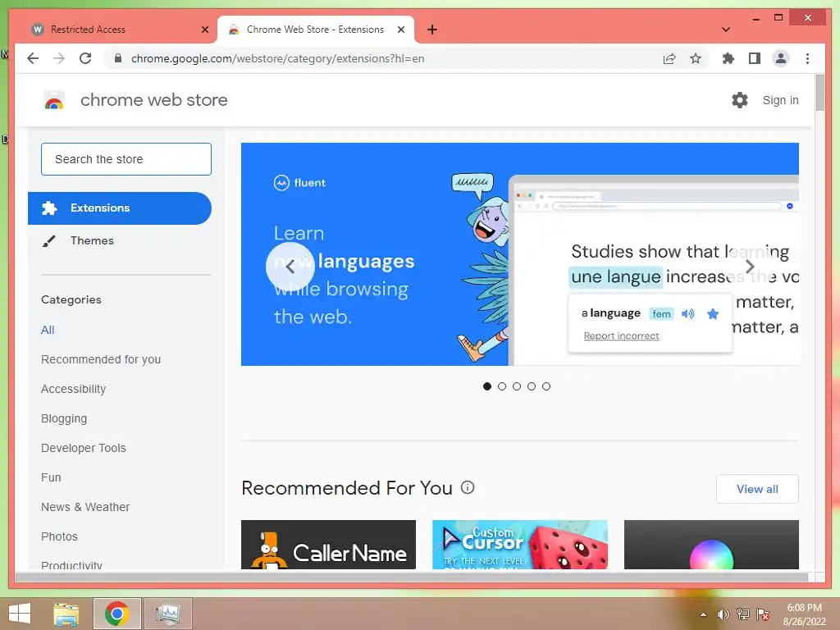This screenshot has height=630, width=840.
Task: Switch to Chrome Web Store - Extensions tab
Action: (316, 30)
